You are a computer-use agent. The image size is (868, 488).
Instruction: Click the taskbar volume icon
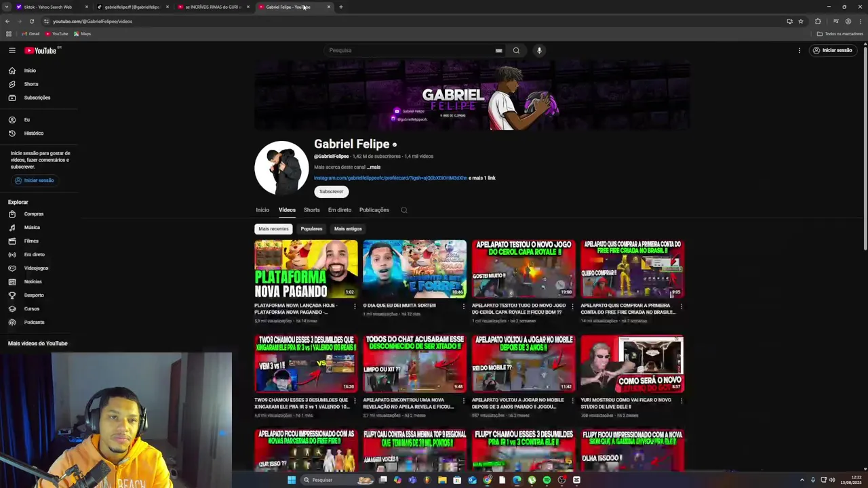pos(833,480)
